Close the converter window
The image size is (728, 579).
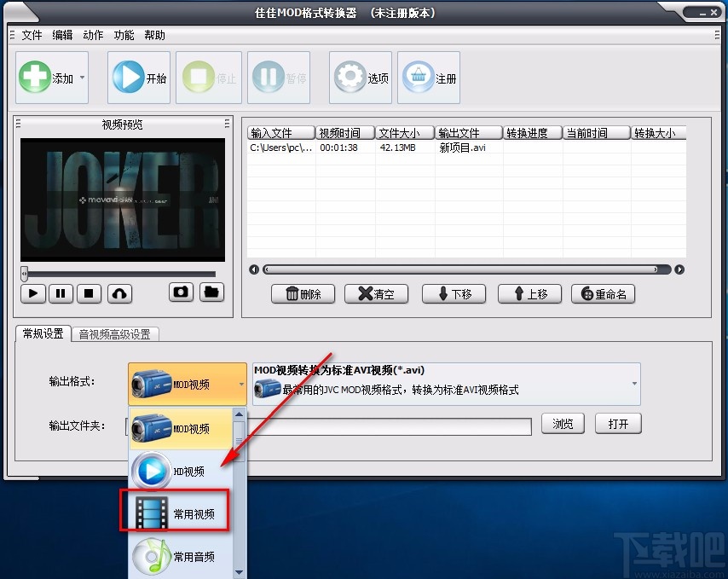point(714,13)
